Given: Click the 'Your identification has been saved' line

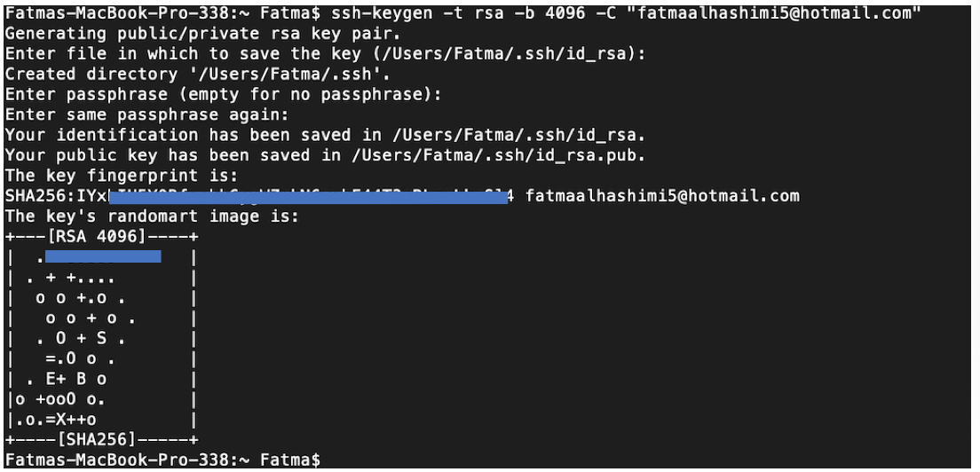Looking at the screenshot, I should coord(325,135).
